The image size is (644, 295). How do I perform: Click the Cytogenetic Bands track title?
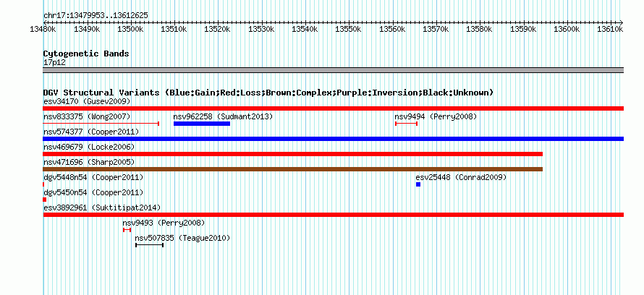coord(86,54)
